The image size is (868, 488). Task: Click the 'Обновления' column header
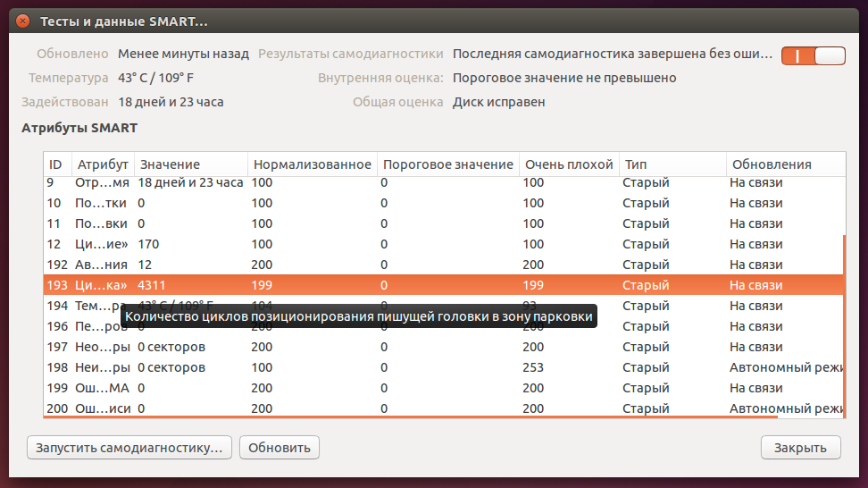tap(784, 164)
